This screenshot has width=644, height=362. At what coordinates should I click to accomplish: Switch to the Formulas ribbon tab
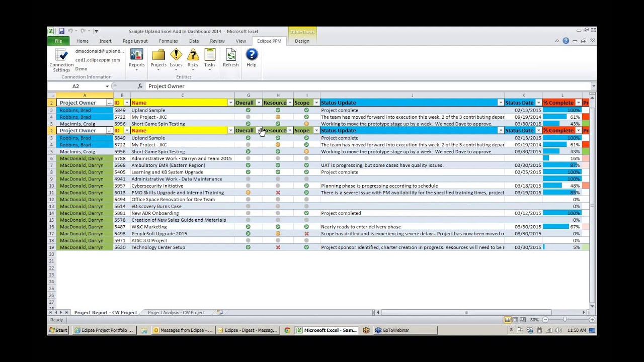[169, 41]
